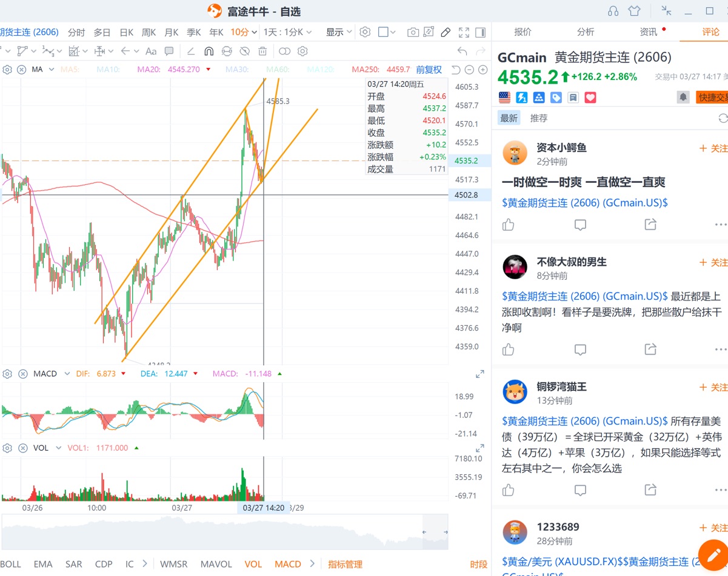
Task: Share 铜锣湾猫王's post
Action: click(650, 490)
